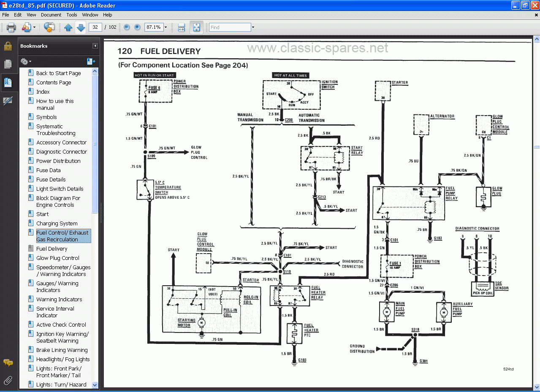Open the Document menu
This screenshot has width=540, height=392.
[x=51, y=15]
